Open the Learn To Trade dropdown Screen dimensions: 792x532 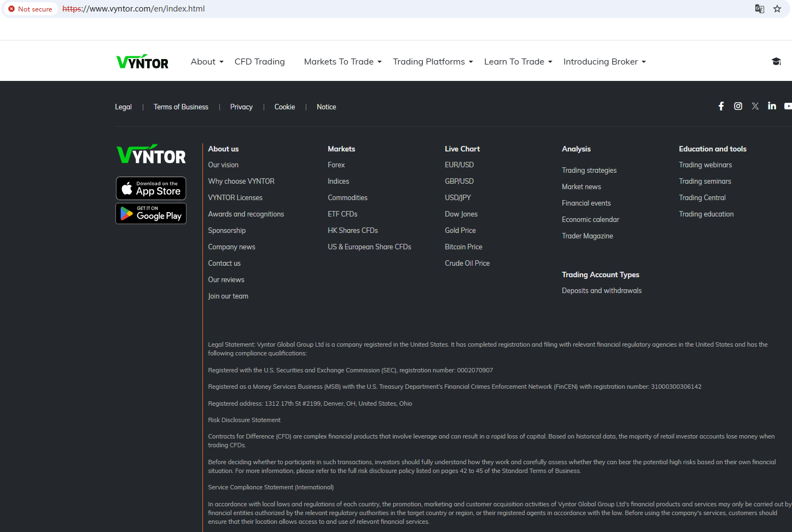point(518,62)
